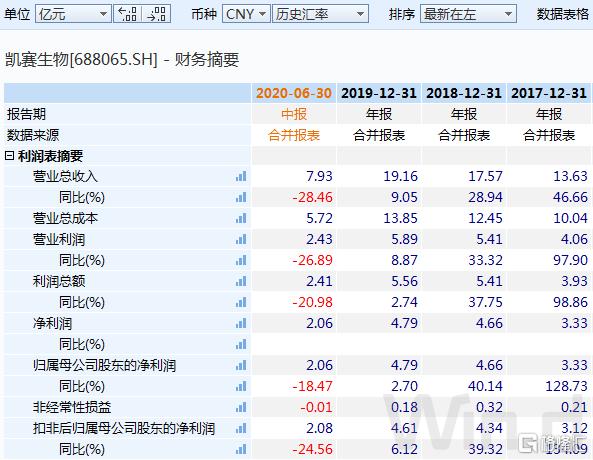
Task: Click the 利润总额 row label
Action: tap(59, 281)
